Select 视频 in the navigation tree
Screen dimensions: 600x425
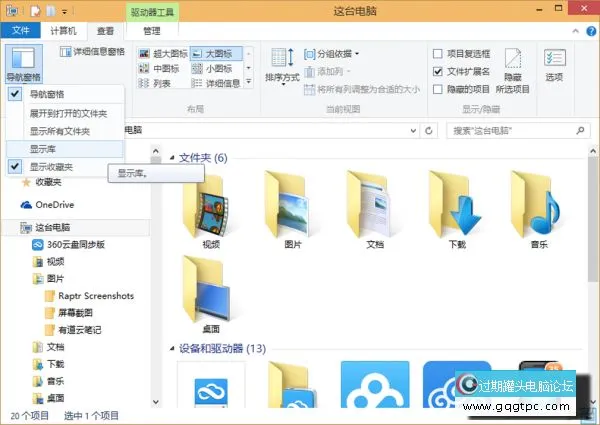point(49,262)
